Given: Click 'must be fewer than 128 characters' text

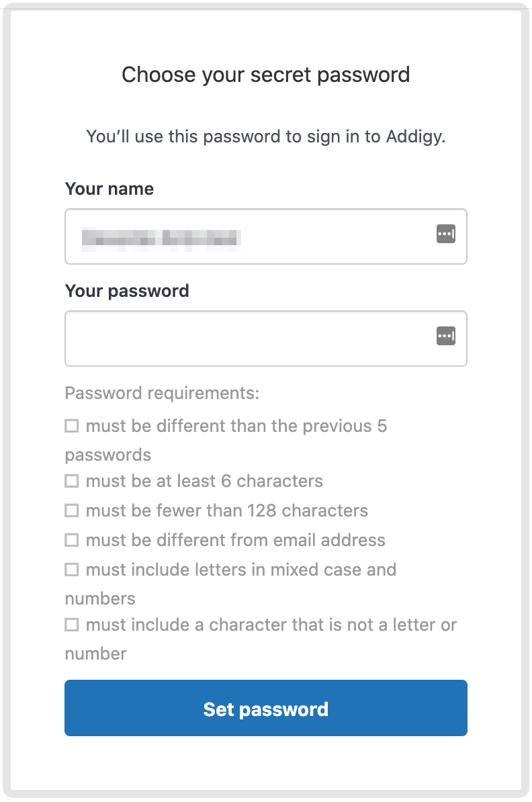Looking at the screenshot, I should pos(227,510).
